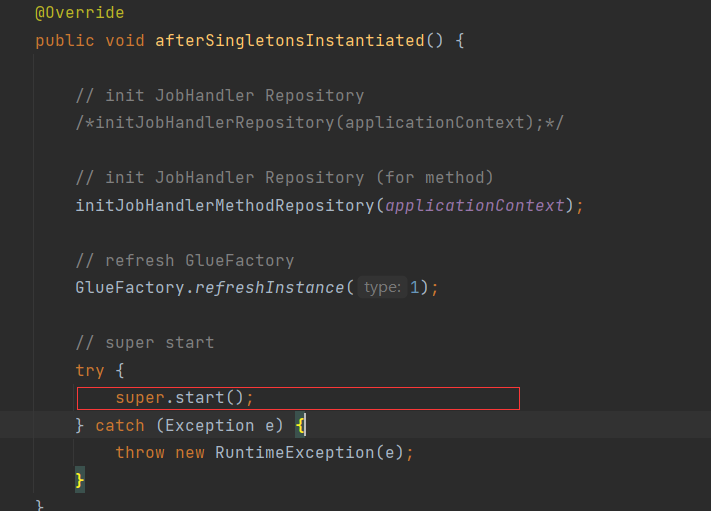Click the afterSingletonsInstantiated method name
The height and width of the screenshot is (511, 711).
click(290, 41)
